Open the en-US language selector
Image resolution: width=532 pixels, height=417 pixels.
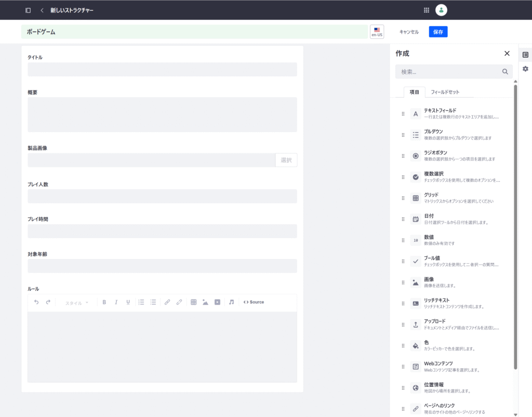click(x=377, y=32)
